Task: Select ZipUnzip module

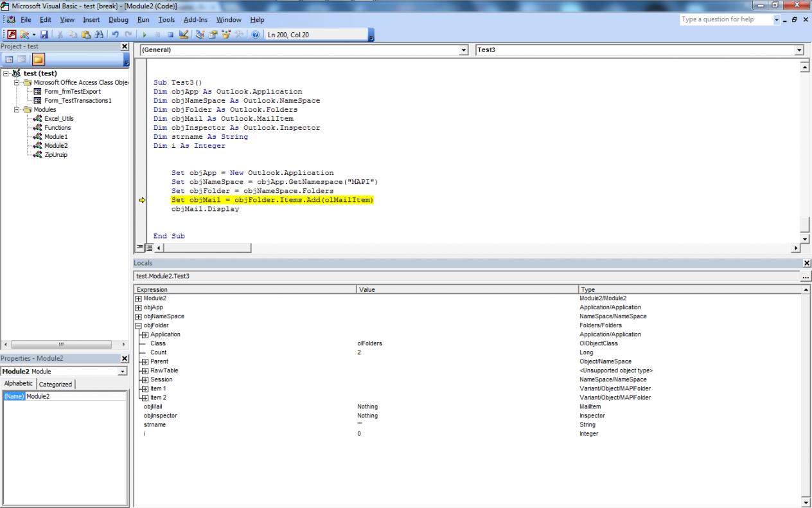Action: [56, 154]
